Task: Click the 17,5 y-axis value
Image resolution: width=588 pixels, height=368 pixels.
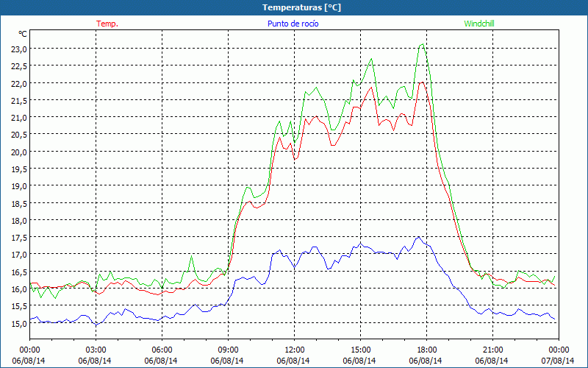Action: pos(19,237)
